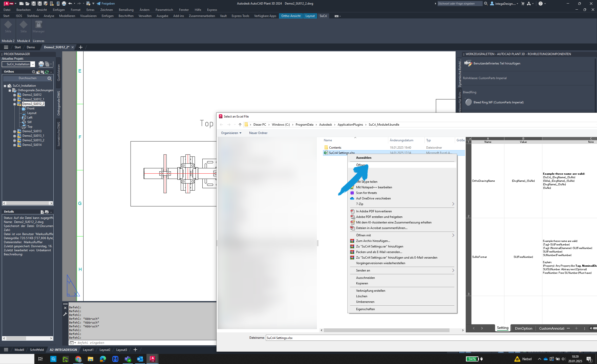Click the Orthos refresh green arrows icon
This screenshot has height=364, width=597.
pyautogui.click(x=47, y=72)
